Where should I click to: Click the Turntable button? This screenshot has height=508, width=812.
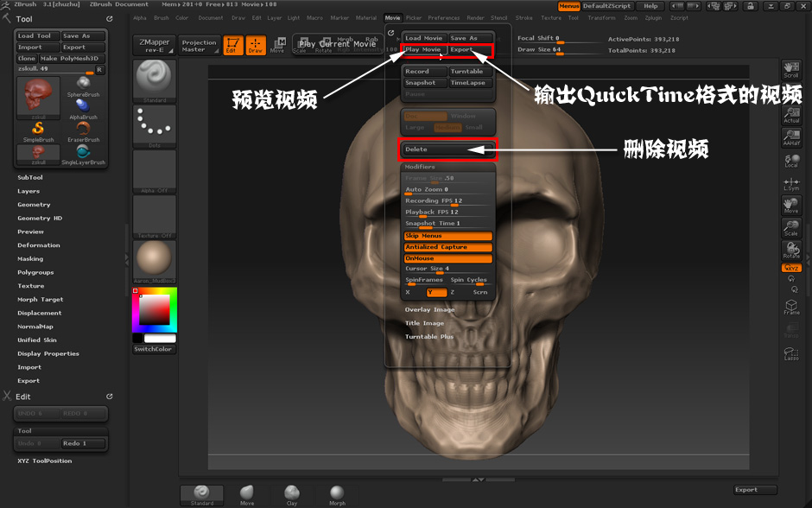[x=470, y=72]
